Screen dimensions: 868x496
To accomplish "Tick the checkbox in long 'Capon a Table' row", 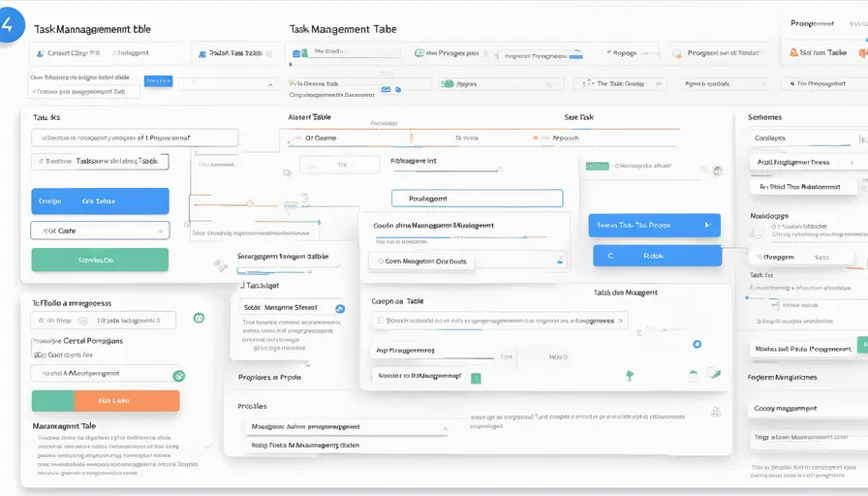I will click(379, 320).
